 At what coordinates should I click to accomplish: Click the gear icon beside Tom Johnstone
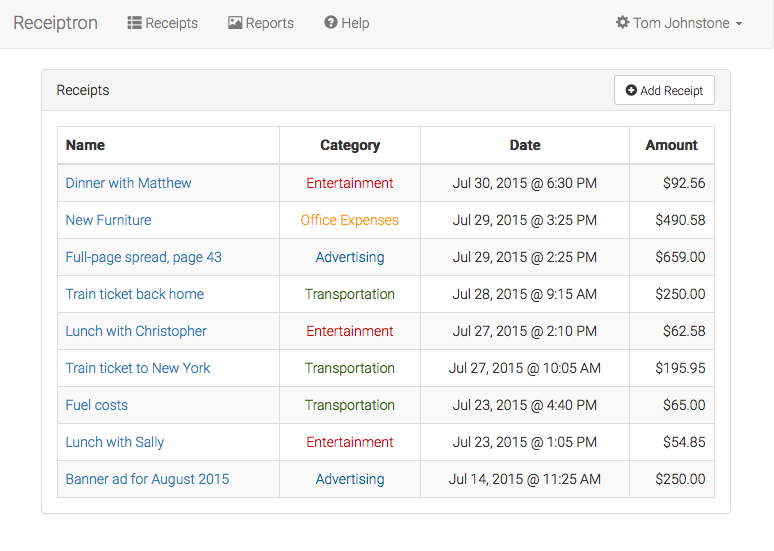click(622, 23)
